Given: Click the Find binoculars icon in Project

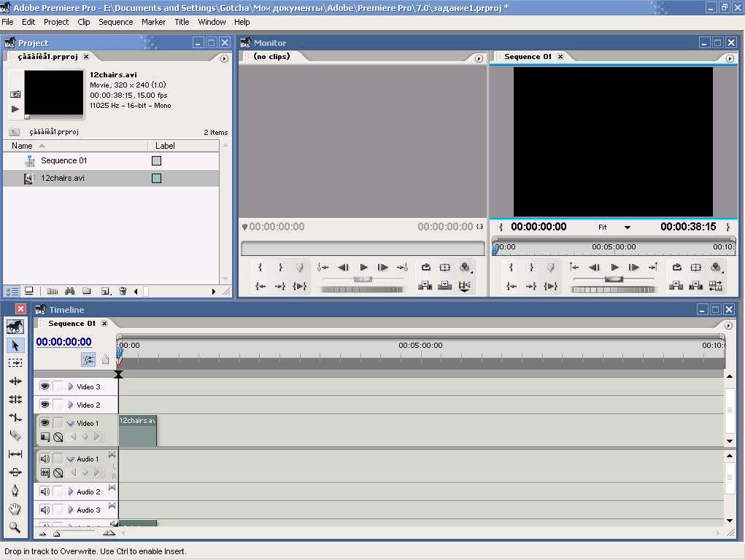Looking at the screenshot, I should (x=70, y=291).
